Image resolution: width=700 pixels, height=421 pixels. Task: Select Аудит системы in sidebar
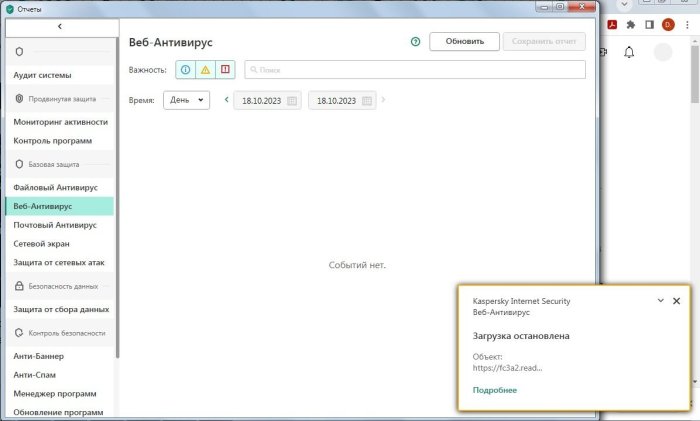tap(60, 75)
